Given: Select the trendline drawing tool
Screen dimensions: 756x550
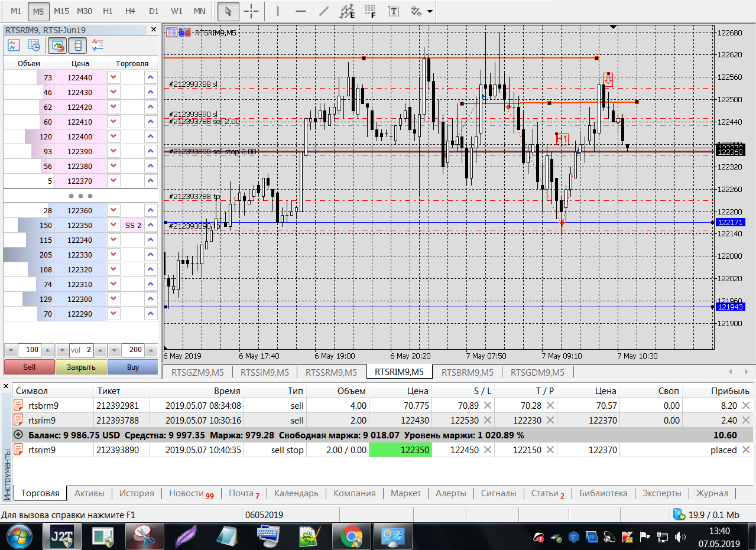Looking at the screenshot, I should (x=323, y=11).
